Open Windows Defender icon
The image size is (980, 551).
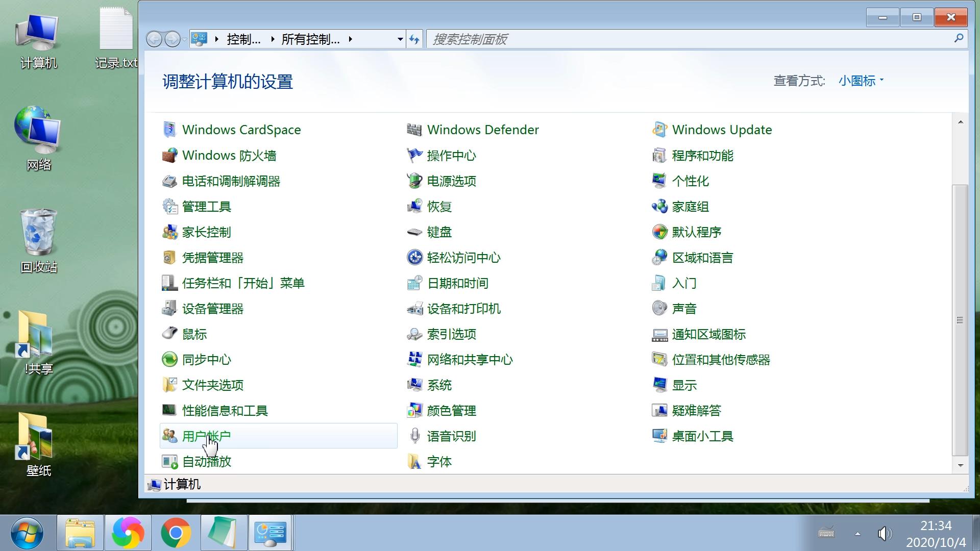pyautogui.click(x=414, y=130)
